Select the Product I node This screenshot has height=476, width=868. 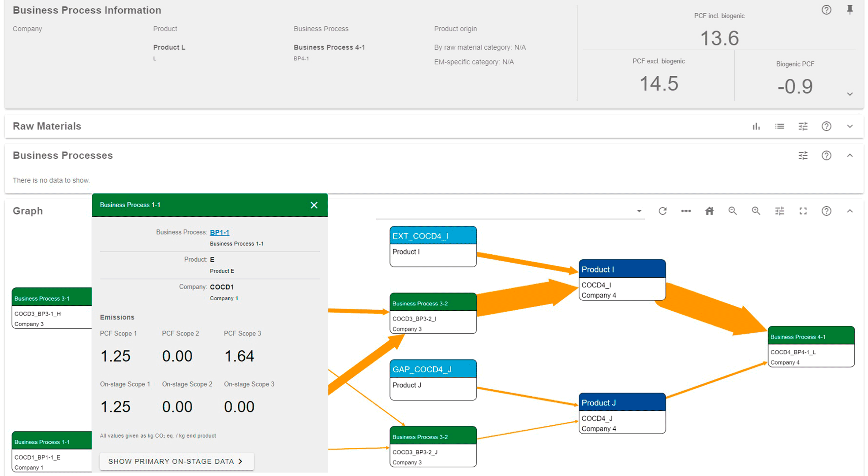(622, 280)
